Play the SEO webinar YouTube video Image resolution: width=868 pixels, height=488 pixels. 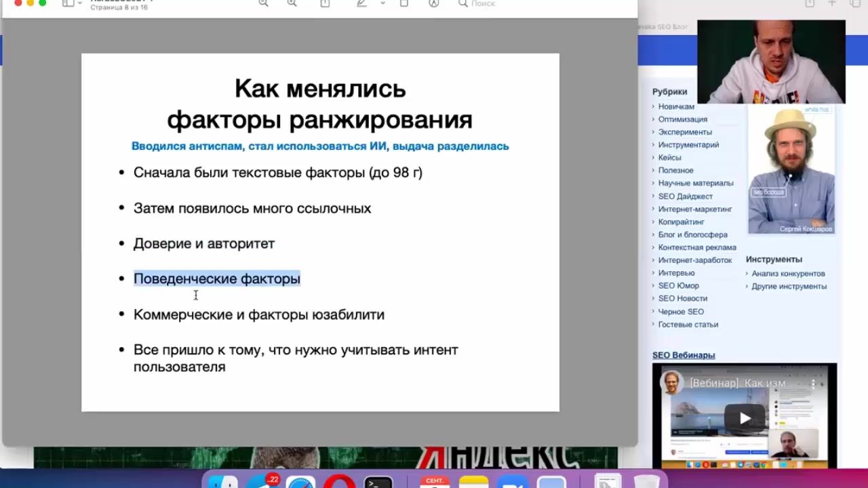point(745,418)
